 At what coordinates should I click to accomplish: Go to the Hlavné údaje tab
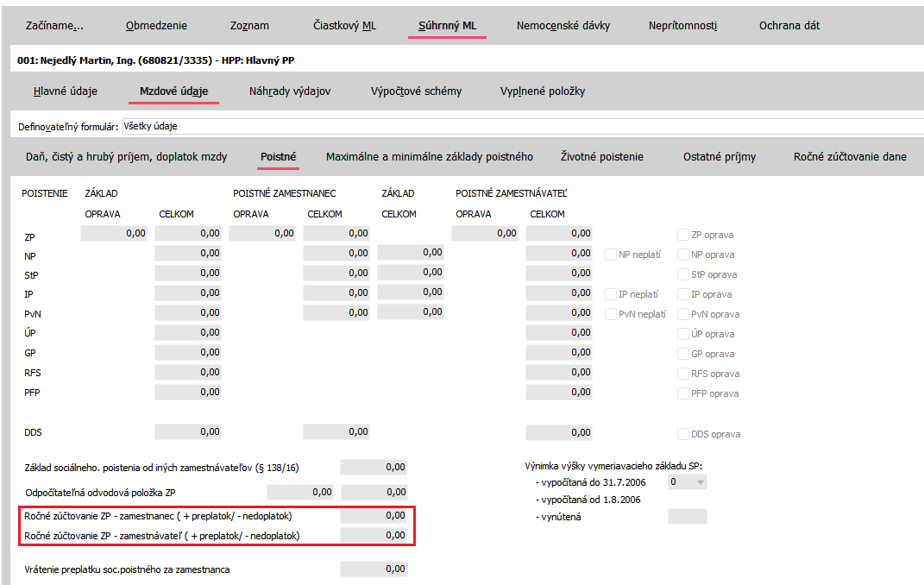click(66, 91)
